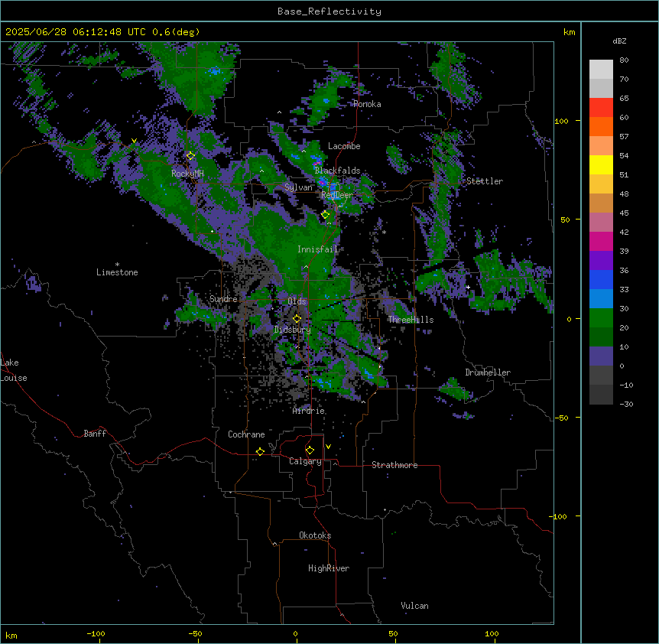Click the yellow diamond marker above RockyMH

point(190,156)
